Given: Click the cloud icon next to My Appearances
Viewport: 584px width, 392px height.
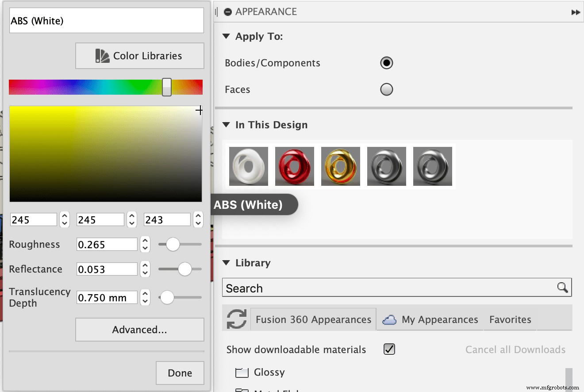Looking at the screenshot, I should tap(389, 319).
